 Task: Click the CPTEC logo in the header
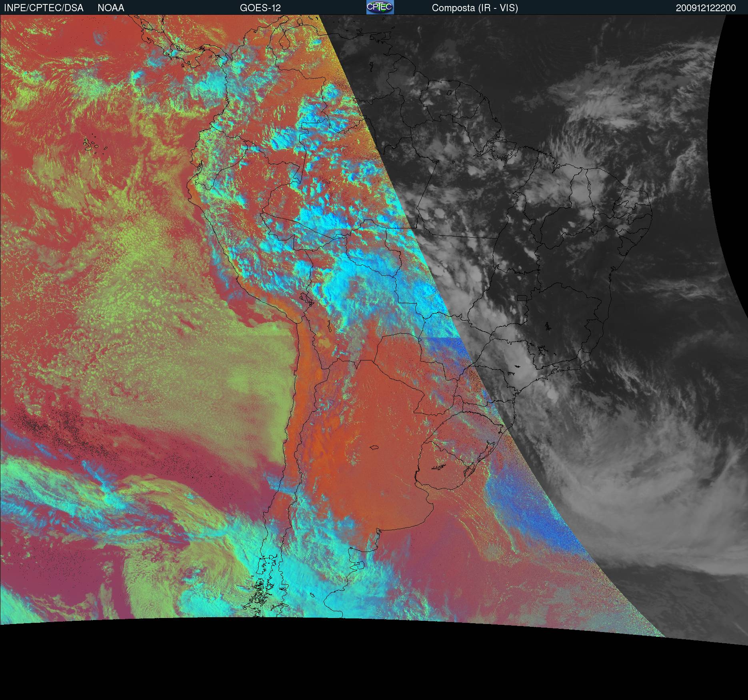[x=380, y=7]
